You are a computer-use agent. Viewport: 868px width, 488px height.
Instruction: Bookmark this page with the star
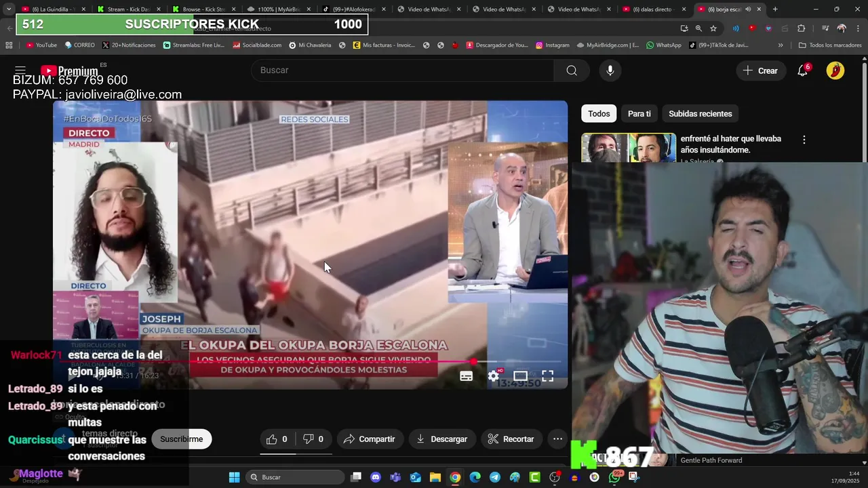(713, 28)
